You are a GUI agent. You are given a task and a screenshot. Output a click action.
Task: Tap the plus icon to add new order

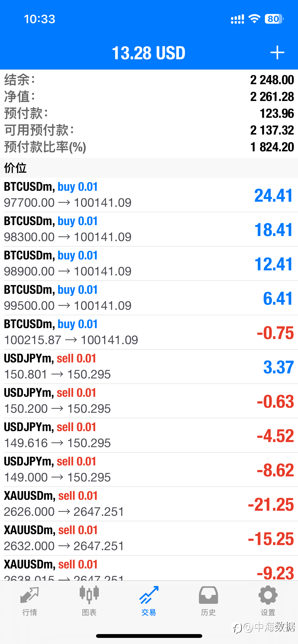click(x=277, y=53)
